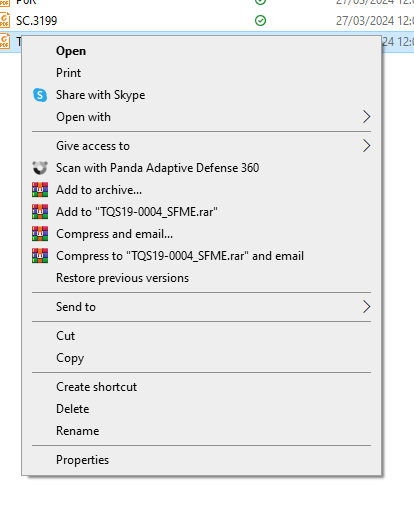
Task: Click the Skype icon in context menu
Action: (40, 95)
